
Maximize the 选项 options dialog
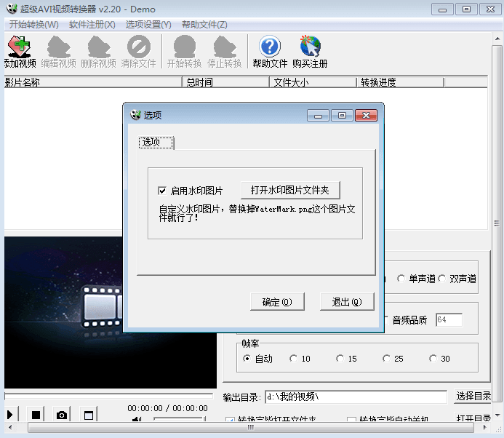(x=342, y=115)
